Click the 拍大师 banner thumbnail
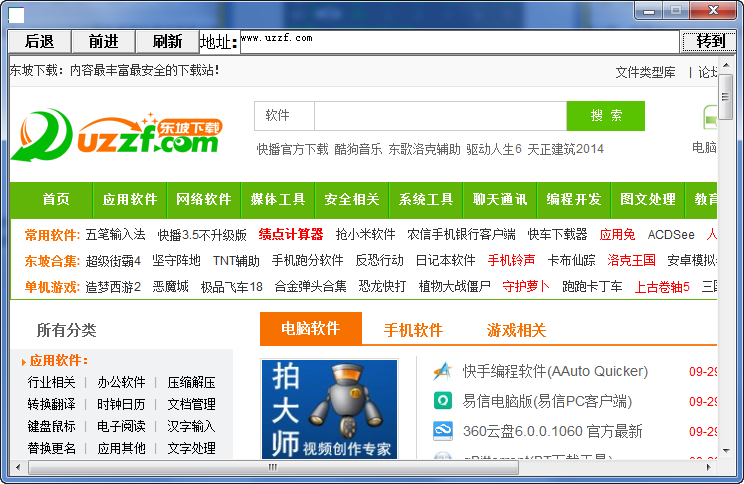This screenshot has width=744, height=484. [x=329, y=409]
